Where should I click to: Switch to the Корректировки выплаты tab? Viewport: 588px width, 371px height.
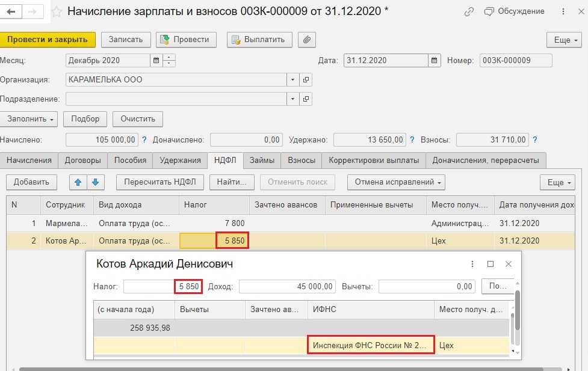point(374,161)
